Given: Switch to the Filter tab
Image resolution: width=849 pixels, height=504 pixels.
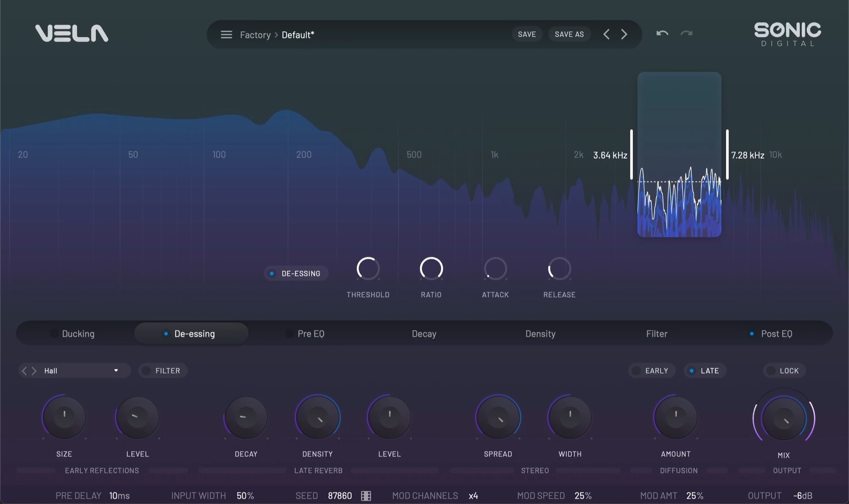Looking at the screenshot, I should click(x=657, y=334).
